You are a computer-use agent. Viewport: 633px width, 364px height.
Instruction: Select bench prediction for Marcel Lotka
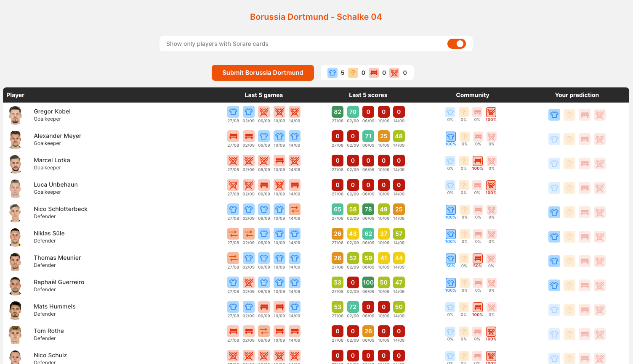[585, 164]
